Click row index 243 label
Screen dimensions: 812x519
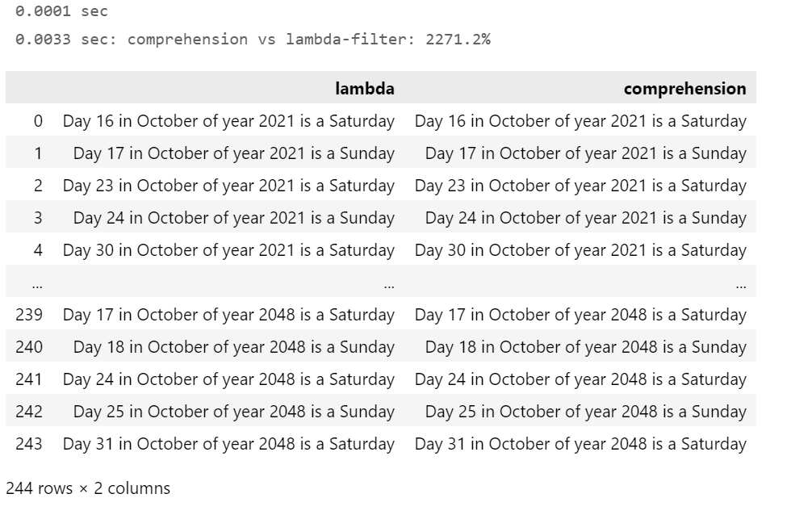[29, 444]
